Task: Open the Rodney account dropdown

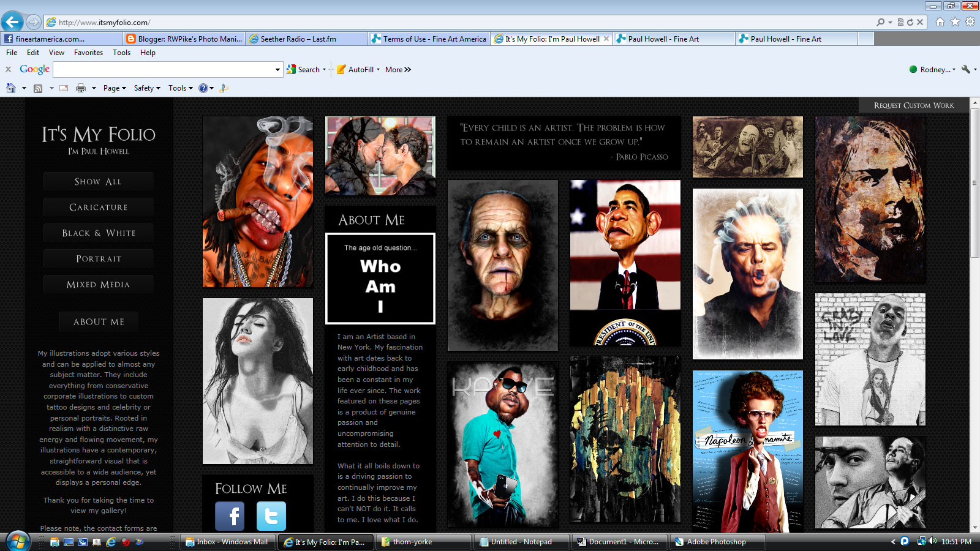Action: (933, 70)
